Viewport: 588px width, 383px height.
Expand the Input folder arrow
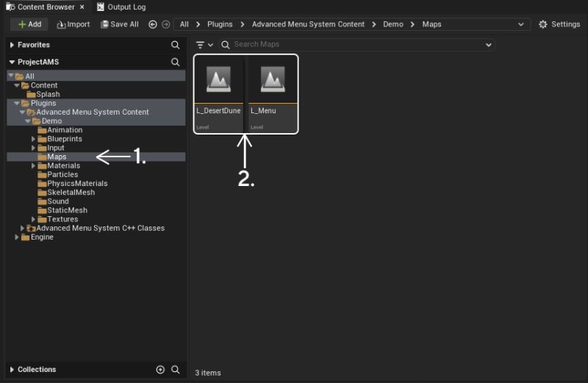(33, 148)
